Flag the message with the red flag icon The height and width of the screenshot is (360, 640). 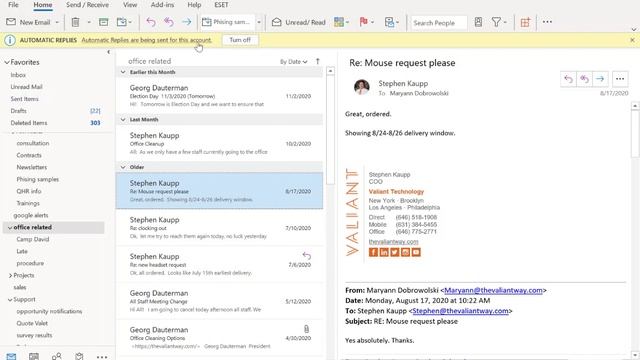[363, 22]
